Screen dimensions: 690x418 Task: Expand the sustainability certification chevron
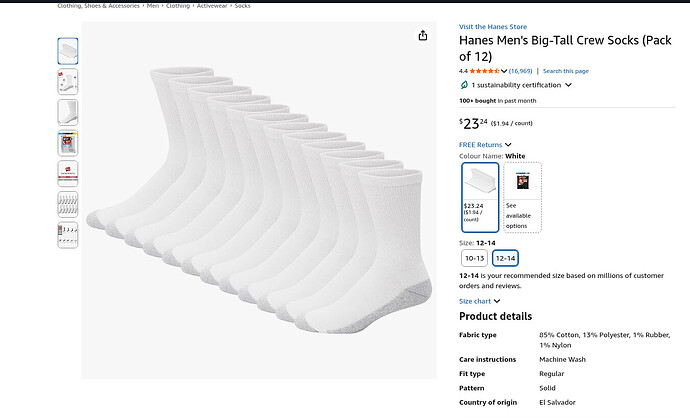569,85
